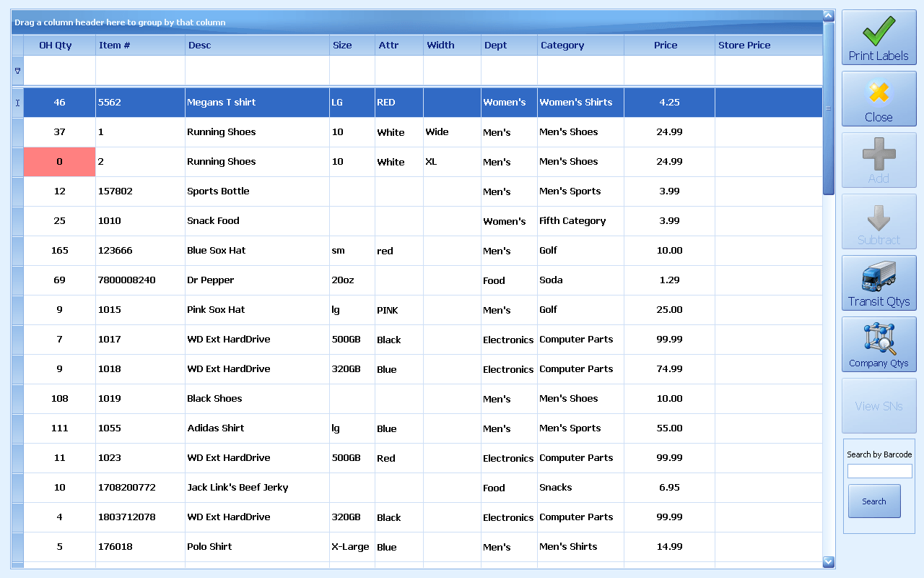Open Transit Qtys via the truck icon
Viewport: 924px width, 578px height.
(x=879, y=277)
